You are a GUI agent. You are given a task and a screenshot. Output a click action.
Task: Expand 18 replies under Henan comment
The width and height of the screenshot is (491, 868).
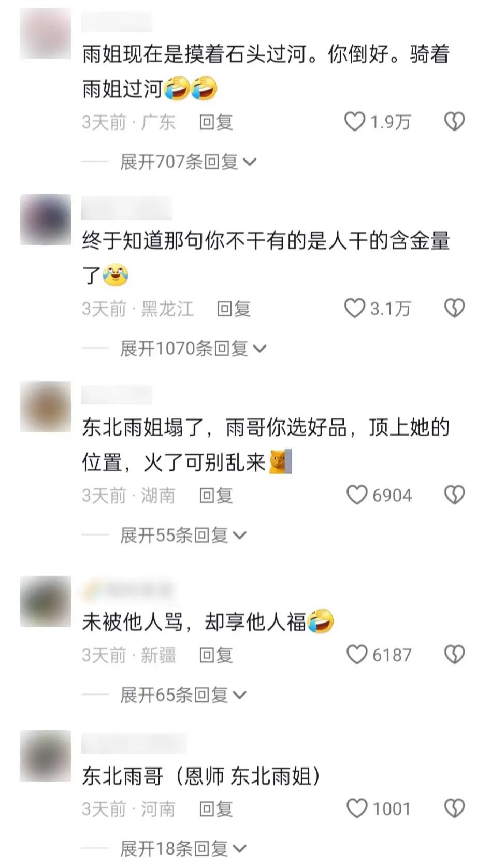tap(183, 848)
